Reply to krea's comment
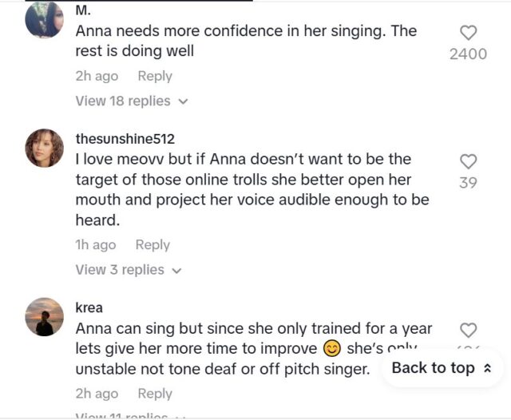511x420 pixels. tap(155, 394)
